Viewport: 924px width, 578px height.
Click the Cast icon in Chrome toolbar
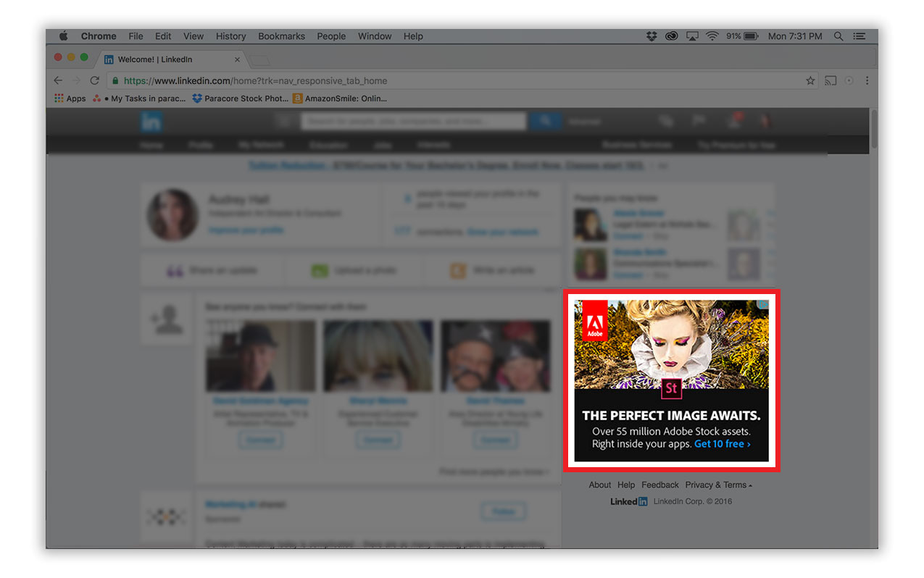pos(831,80)
